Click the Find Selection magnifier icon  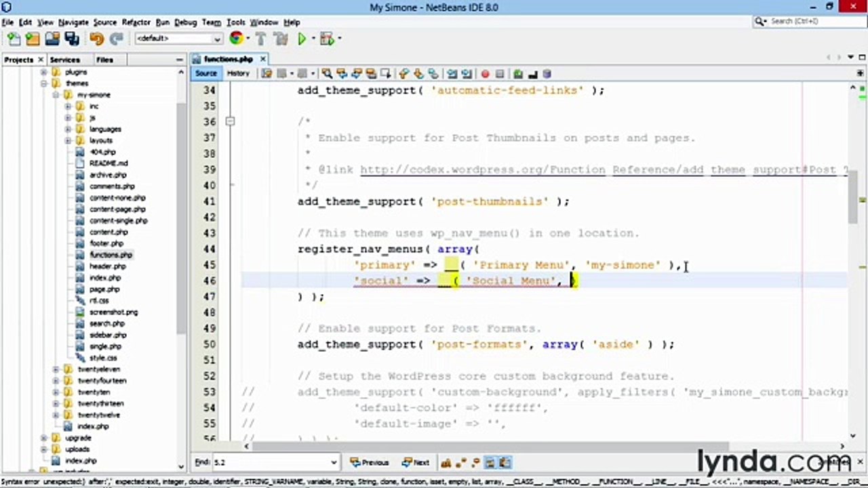pyautogui.click(x=327, y=73)
